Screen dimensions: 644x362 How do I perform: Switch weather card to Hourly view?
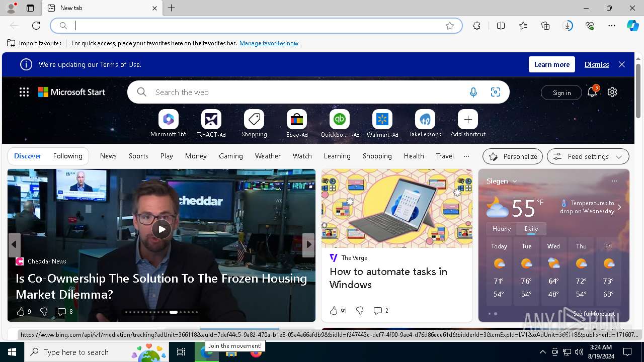click(502, 229)
